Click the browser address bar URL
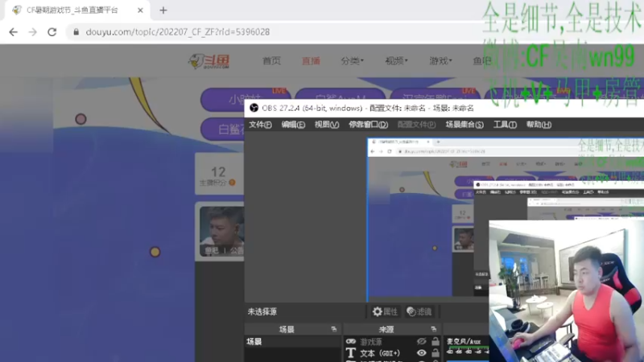The height and width of the screenshot is (362, 644). click(x=177, y=32)
